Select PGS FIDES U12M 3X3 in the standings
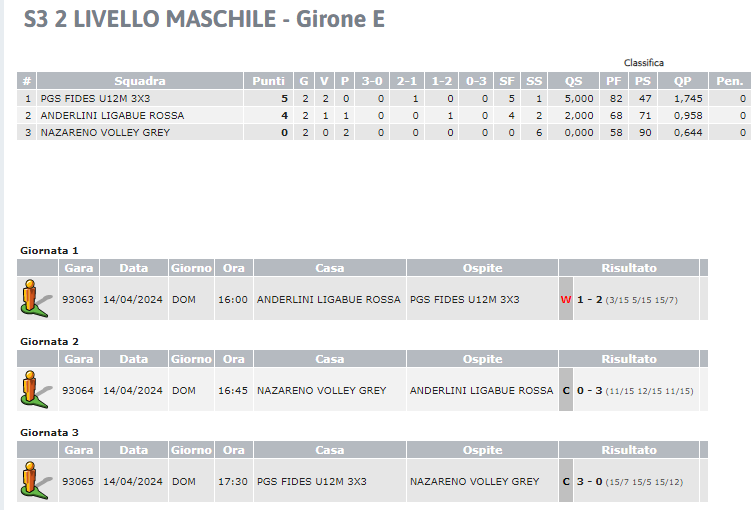Screen dimensions: 752x510 [95, 98]
